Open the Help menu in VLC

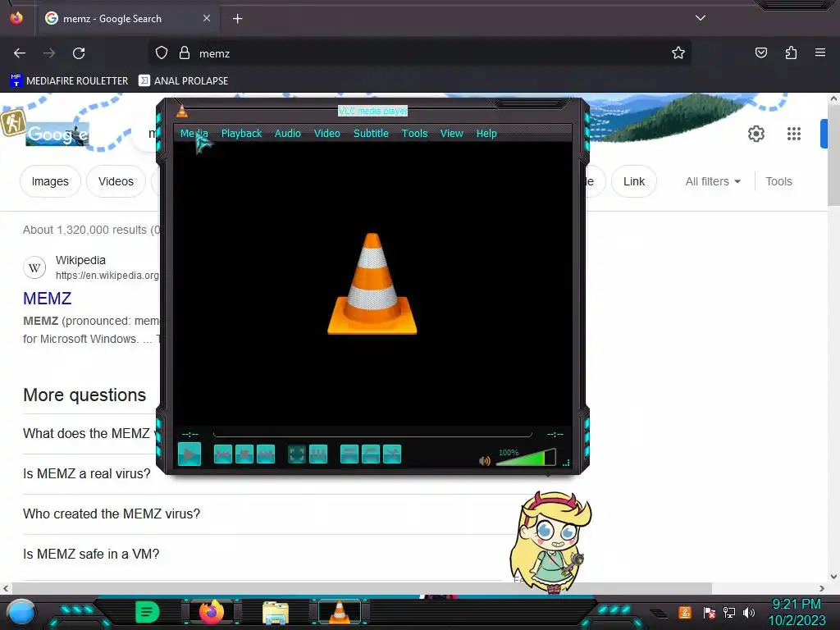coord(486,134)
